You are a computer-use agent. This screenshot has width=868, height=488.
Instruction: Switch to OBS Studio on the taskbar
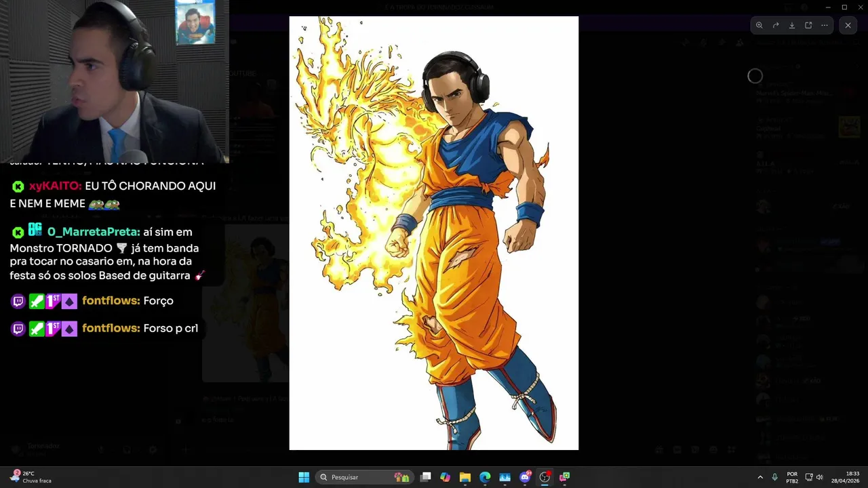545,477
